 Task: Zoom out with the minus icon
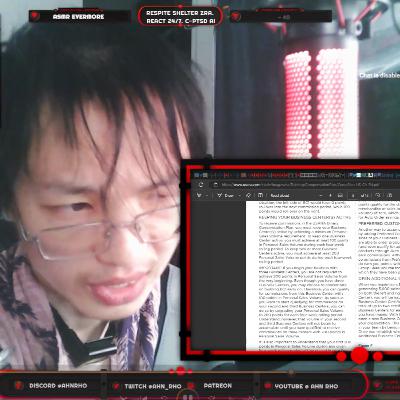(x=321, y=195)
